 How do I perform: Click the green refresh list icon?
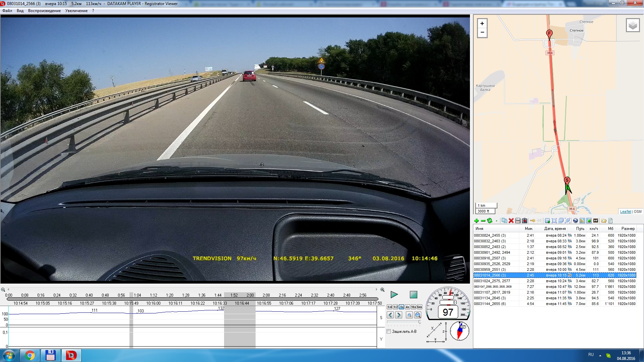point(490,221)
